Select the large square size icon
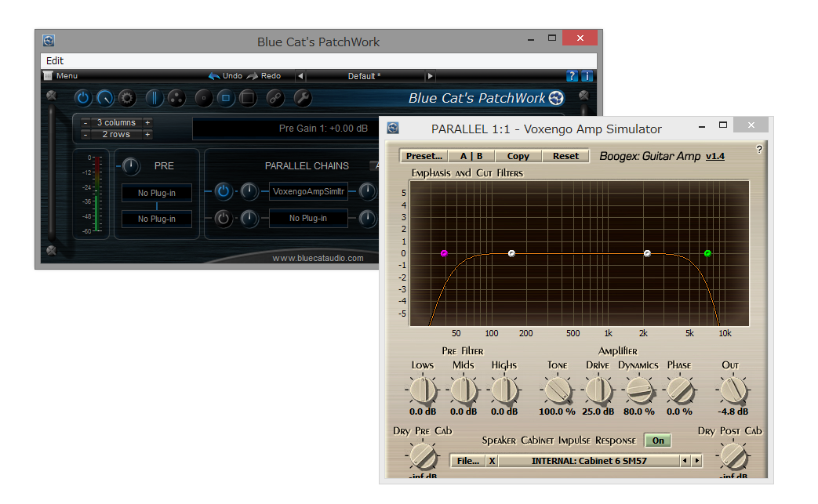The image size is (818, 504). pyautogui.click(x=248, y=98)
